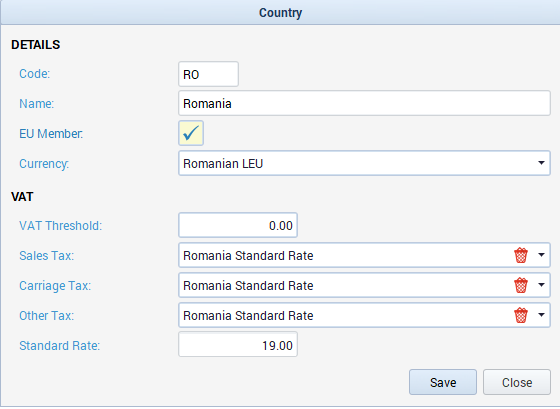560x409 pixels.
Task: Open the Sales Tax dropdown arrow
Action: tap(541, 255)
